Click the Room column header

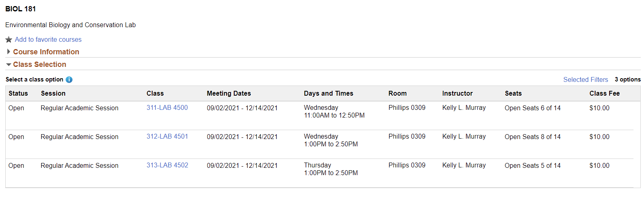(x=397, y=93)
